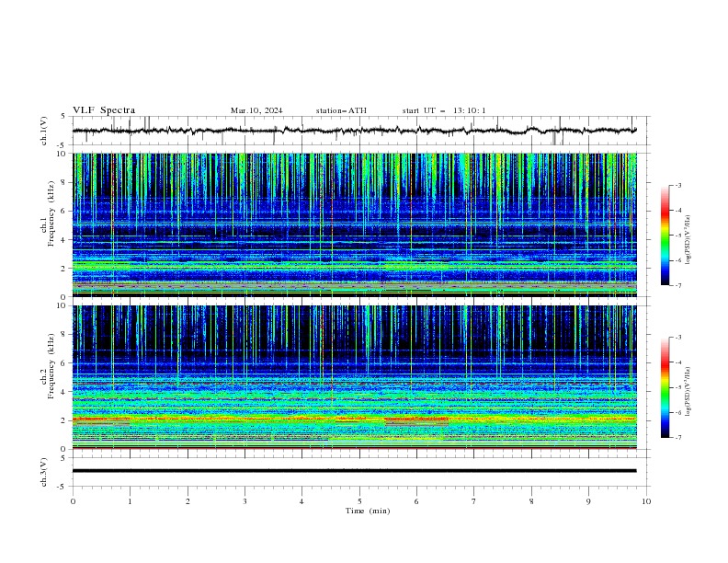Image resolution: width=728 pixels, height=563 pixels.
Task: Click the "ch.3(V)" vertical axis label
Action: coord(43,472)
